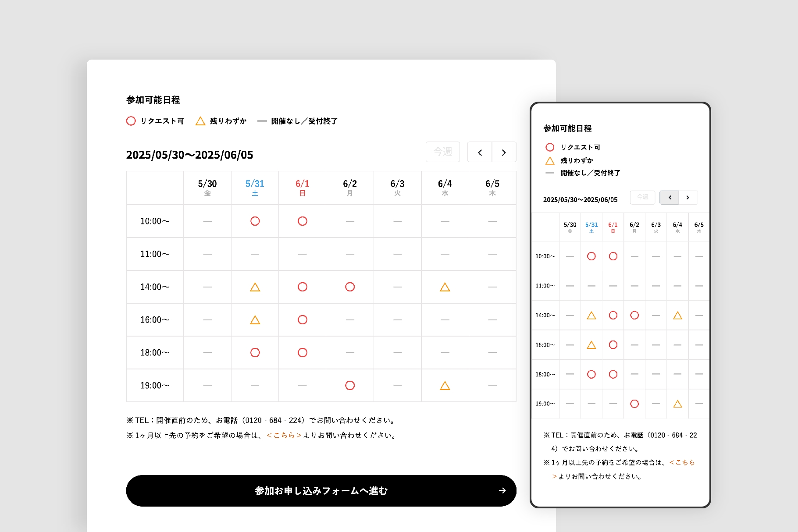The image size is (798, 532).
Task: Choose 6/1 18:00 circle slot in desktop calendar
Action: (303, 353)
